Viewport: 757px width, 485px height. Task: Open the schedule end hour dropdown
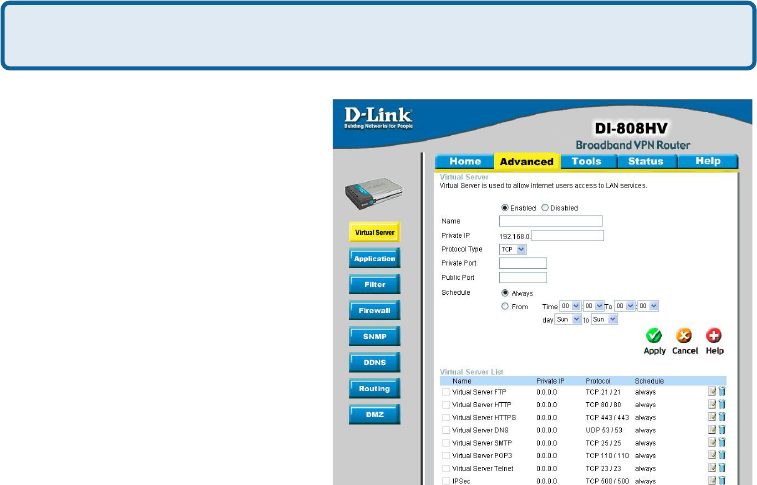click(624, 306)
